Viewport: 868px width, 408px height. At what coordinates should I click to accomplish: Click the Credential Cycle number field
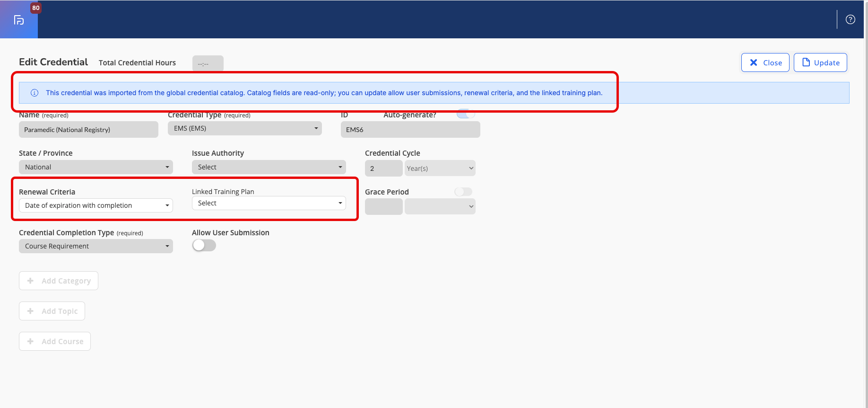coord(384,168)
